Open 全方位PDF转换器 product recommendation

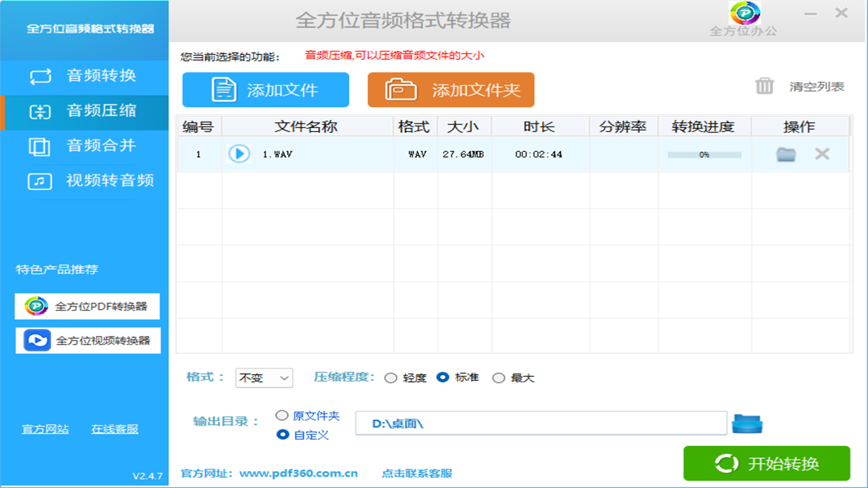click(87, 306)
